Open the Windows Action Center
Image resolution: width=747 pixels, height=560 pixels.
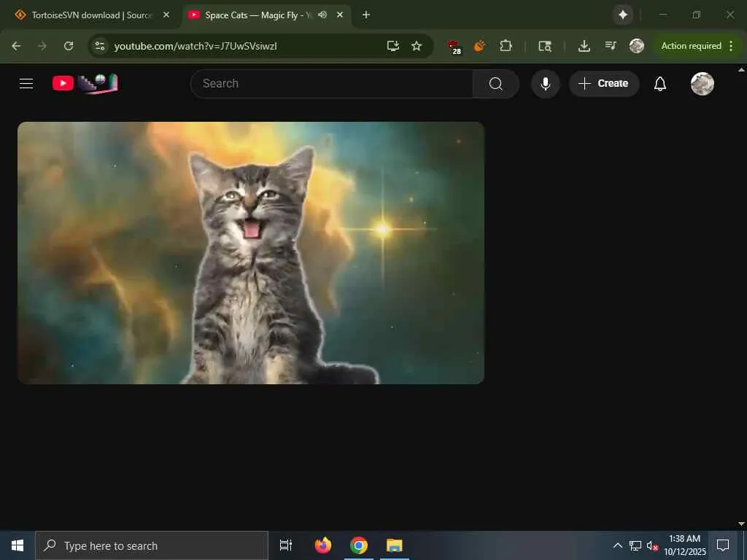[x=723, y=545]
